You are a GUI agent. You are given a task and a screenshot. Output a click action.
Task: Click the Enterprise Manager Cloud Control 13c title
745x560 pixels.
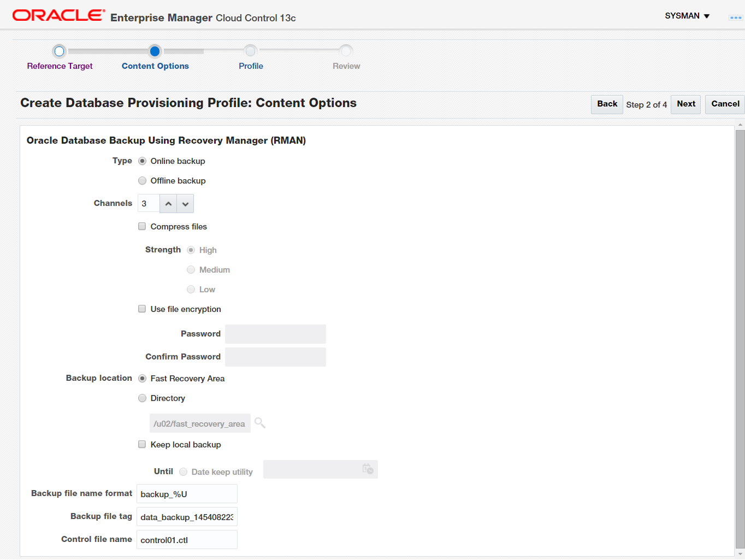pos(203,18)
